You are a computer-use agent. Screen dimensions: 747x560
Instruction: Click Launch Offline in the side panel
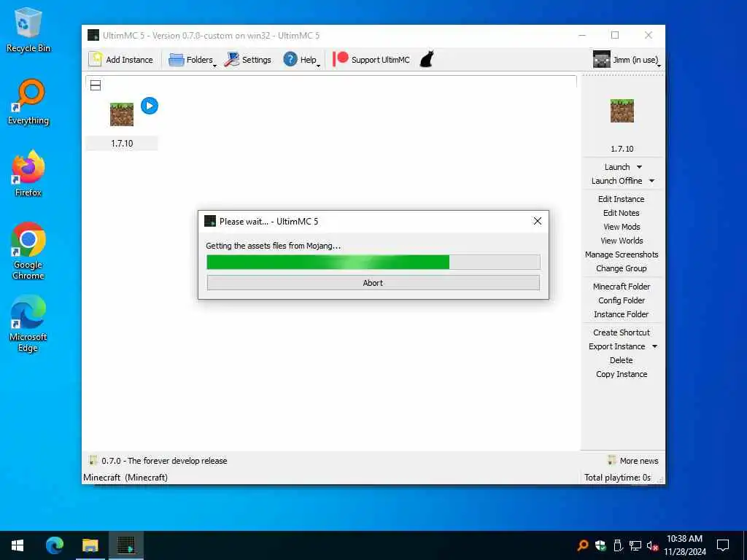coord(616,181)
